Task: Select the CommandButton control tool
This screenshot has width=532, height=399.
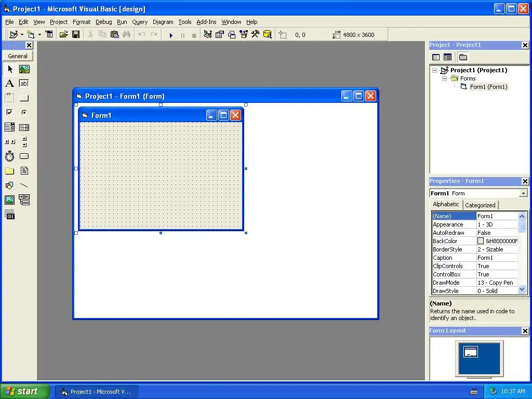Action: pyautogui.click(x=24, y=98)
